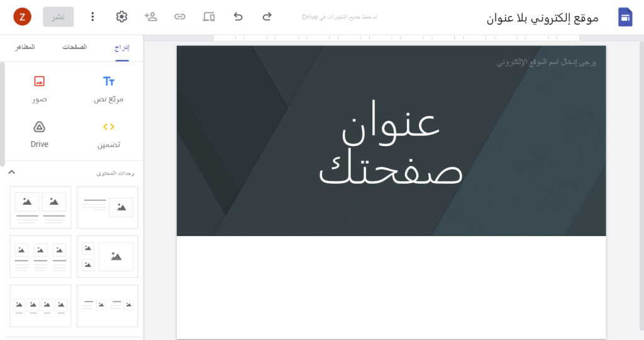Click the Google Sites logo icon
The height and width of the screenshot is (340, 644).
point(625,17)
